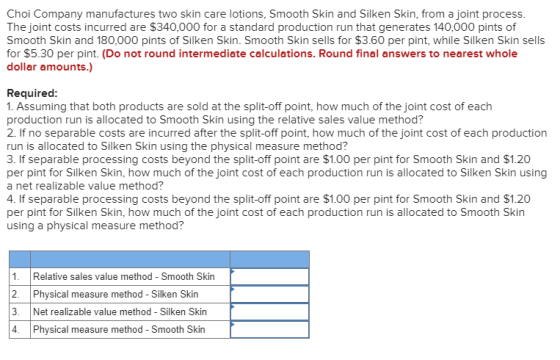Select the 'Net realizable value method - Silken Skin' label cell
The image size is (560, 360).
(x=130, y=312)
